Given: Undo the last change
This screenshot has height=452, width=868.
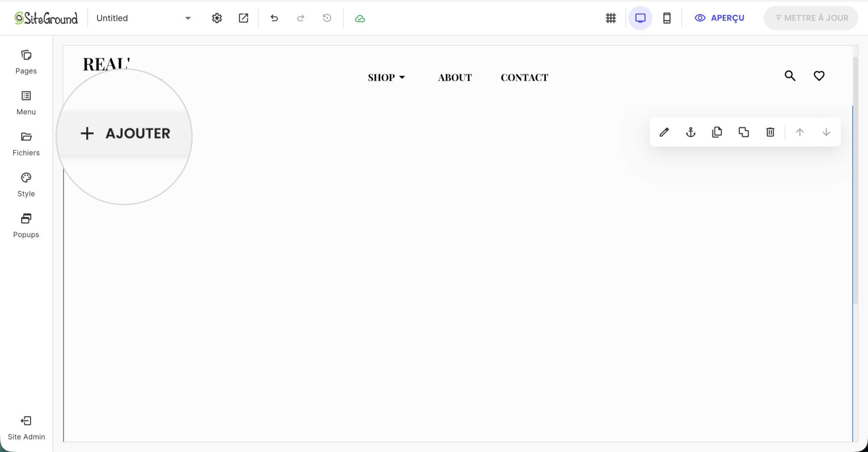Looking at the screenshot, I should point(274,18).
